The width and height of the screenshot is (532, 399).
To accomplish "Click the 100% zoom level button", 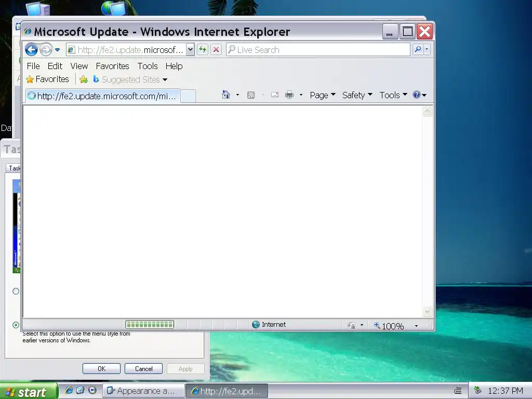I will point(389,326).
